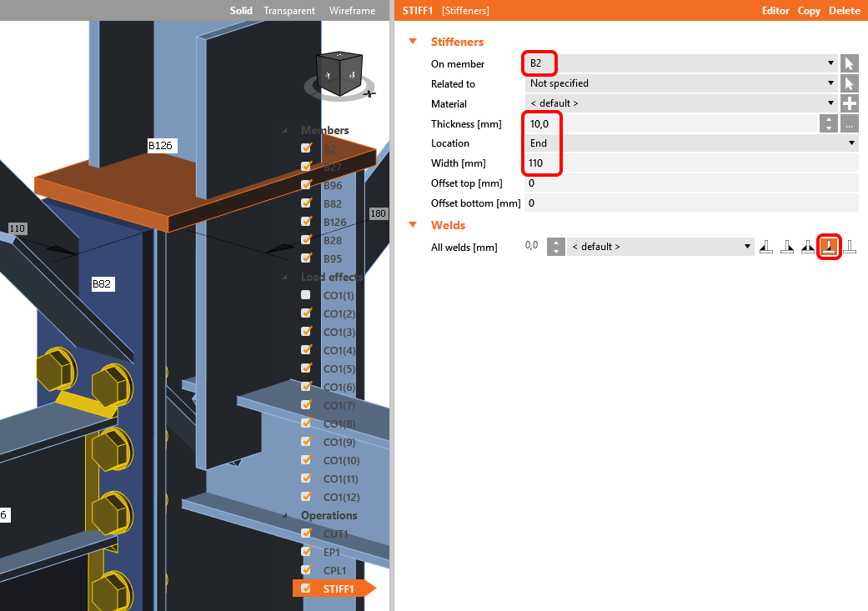Click the pick arrow beside Related to
Screen dimensions: 868x611
click(849, 83)
